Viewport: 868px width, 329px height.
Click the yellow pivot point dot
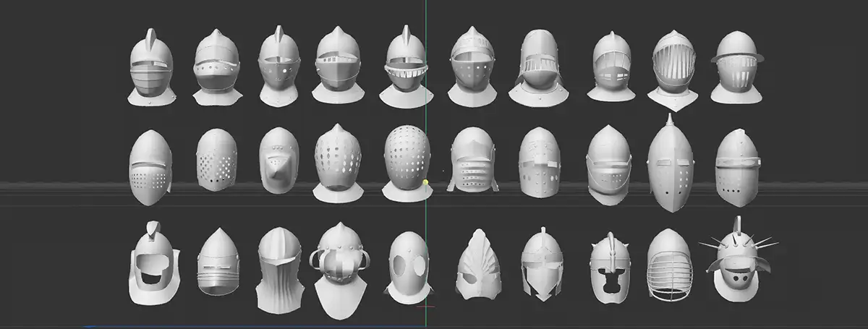click(426, 182)
